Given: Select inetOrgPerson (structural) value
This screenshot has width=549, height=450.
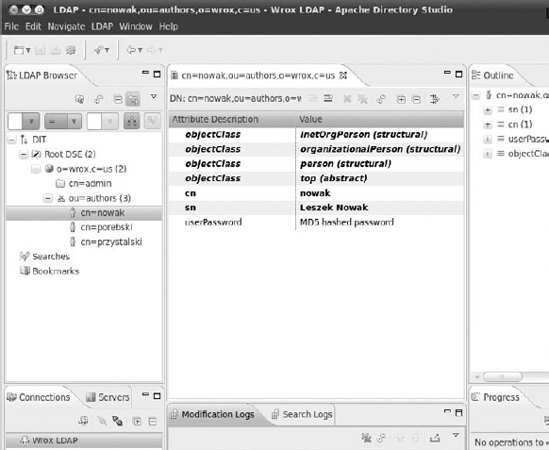Looking at the screenshot, I should click(363, 134).
